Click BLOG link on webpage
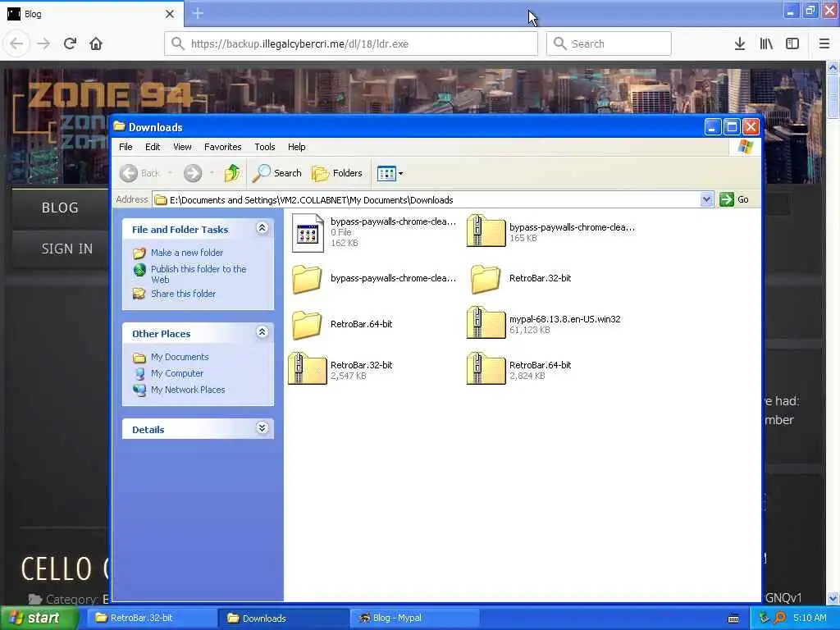Image resolution: width=840 pixels, height=630 pixels. 60,208
